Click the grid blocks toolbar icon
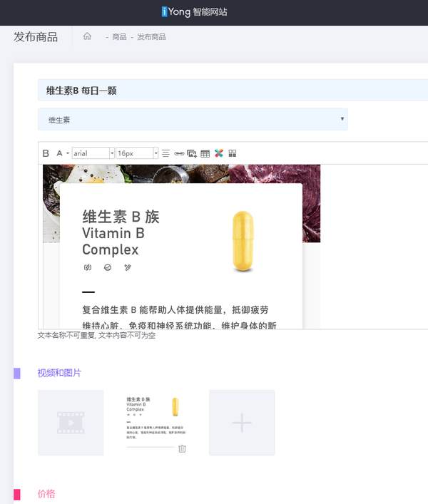 pyautogui.click(x=233, y=153)
